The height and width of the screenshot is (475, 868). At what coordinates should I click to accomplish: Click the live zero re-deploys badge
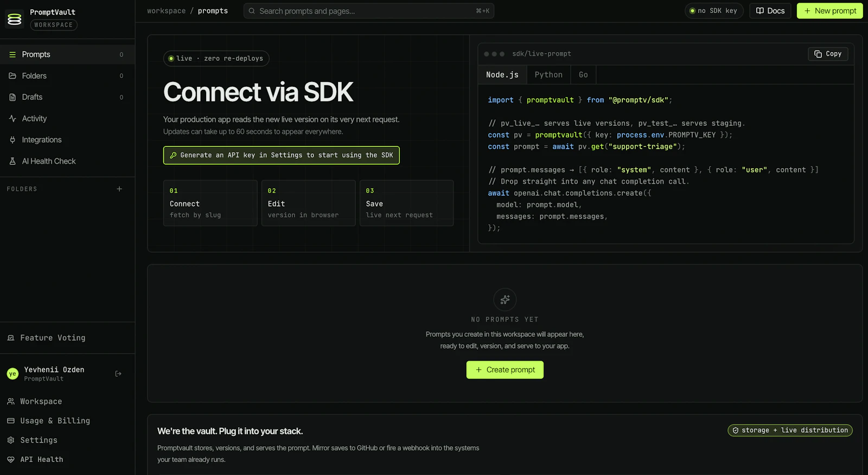point(216,59)
